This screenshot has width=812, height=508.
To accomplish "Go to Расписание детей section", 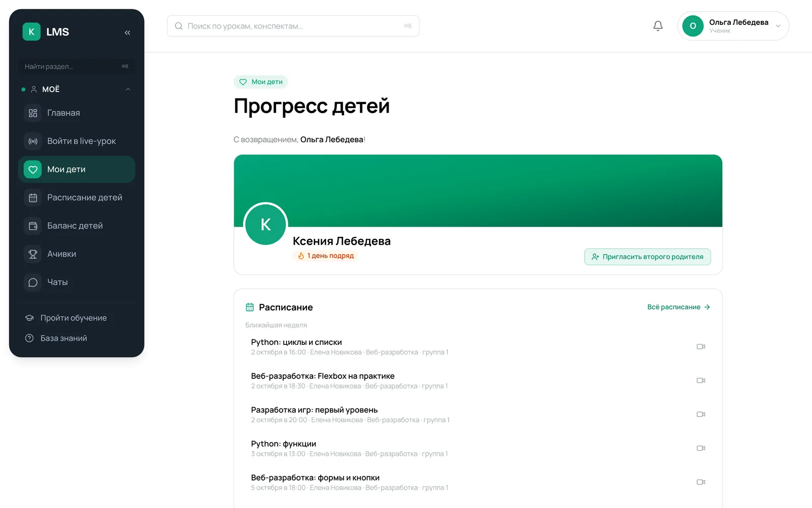I will pyautogui.click(x=77, y=198).
